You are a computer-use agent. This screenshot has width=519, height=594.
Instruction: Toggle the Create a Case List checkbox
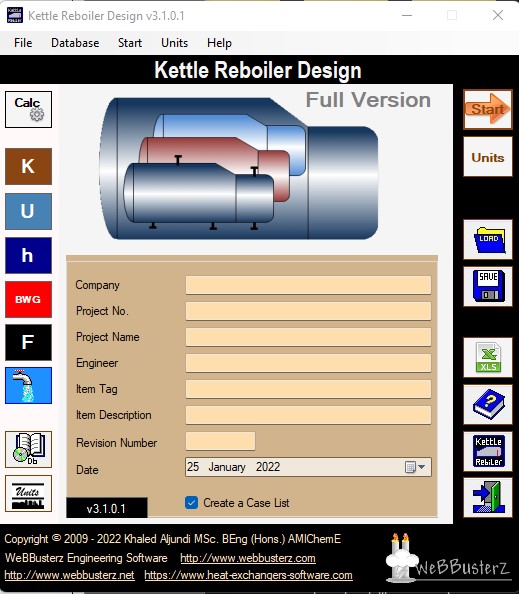[x=191, y=503]
